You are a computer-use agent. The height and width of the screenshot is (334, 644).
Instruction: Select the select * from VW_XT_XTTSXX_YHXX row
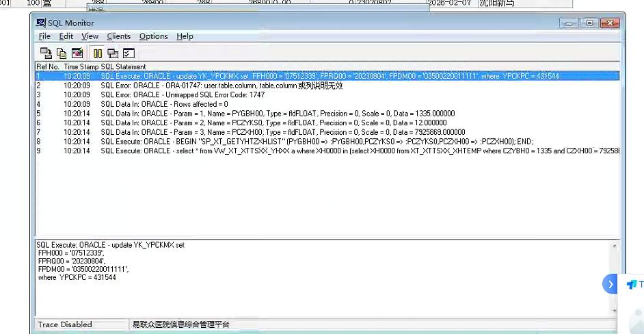click(327, 151)
